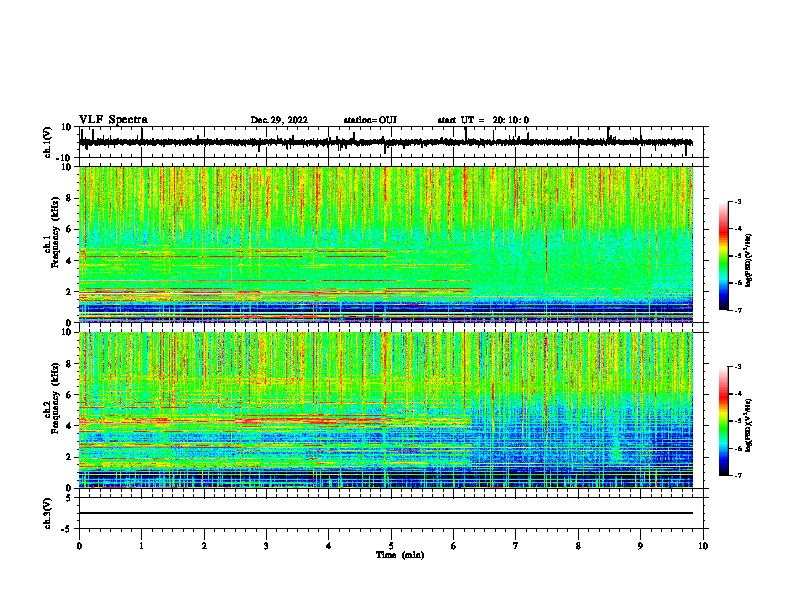Click the log(PSD) label beside ch.1 colorbar
792x612 pixels.
(748, 260)
